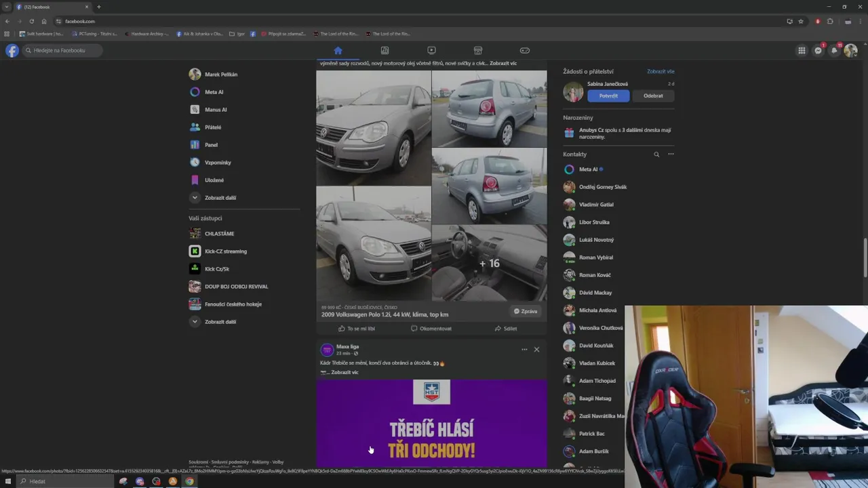
Task: Open the Facebook home feed tab
Action: [x=338, y=50]
